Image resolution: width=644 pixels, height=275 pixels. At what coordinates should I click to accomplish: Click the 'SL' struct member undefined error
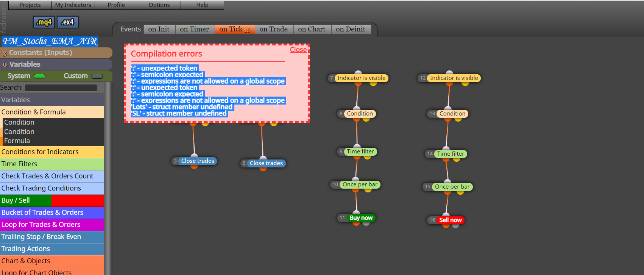click(179, 114)
